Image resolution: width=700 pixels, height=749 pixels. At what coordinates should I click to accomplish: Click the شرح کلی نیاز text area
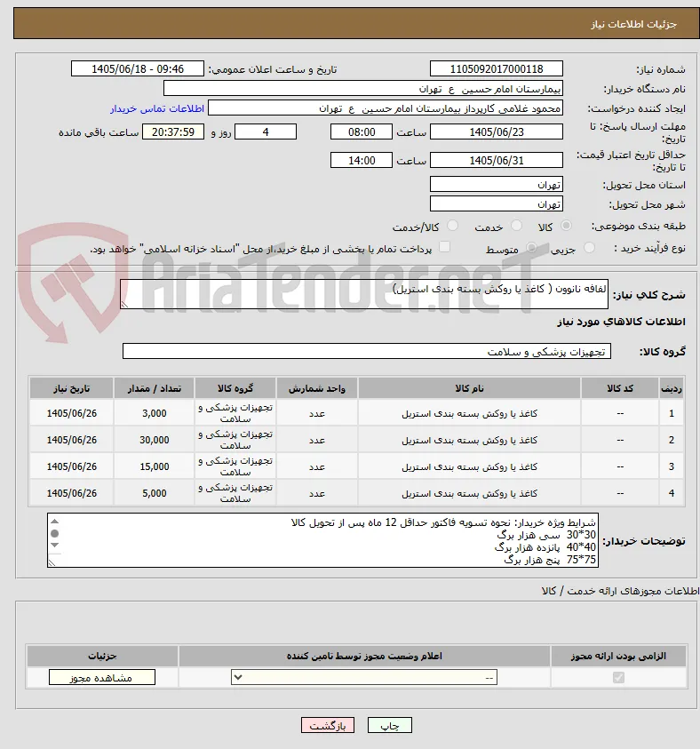364,294
